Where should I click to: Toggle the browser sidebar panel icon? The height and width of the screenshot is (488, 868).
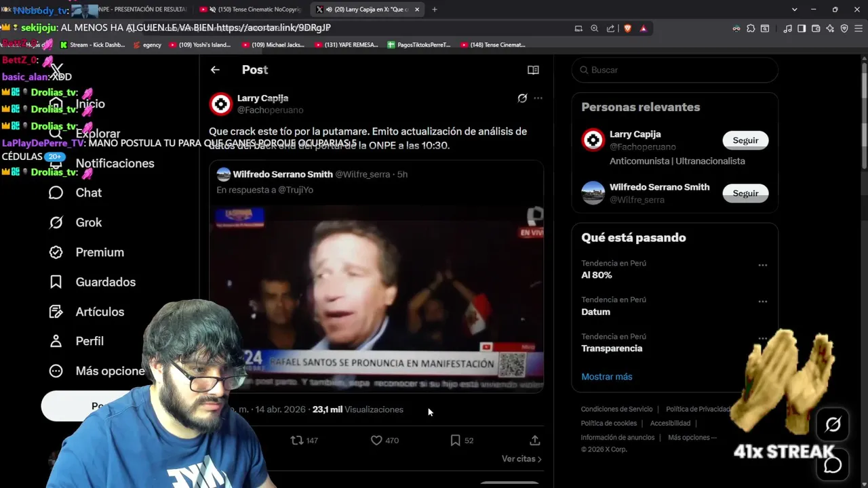point(802,28)
